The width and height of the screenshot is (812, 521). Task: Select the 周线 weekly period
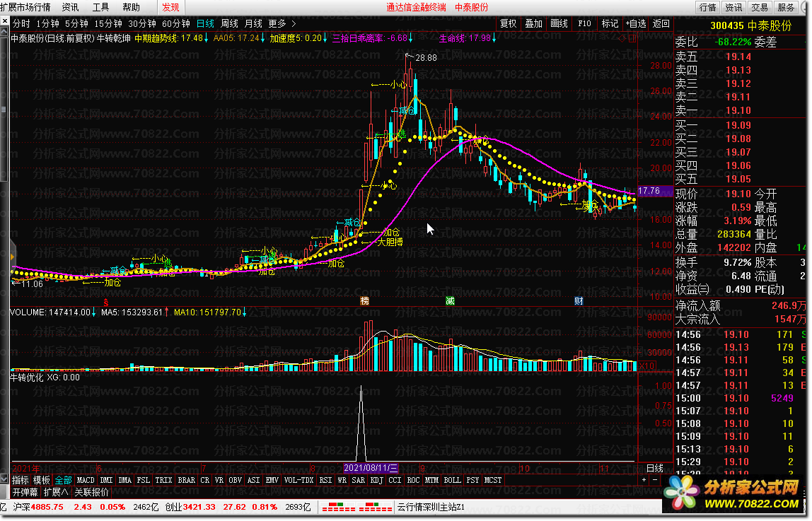(229, 23)
